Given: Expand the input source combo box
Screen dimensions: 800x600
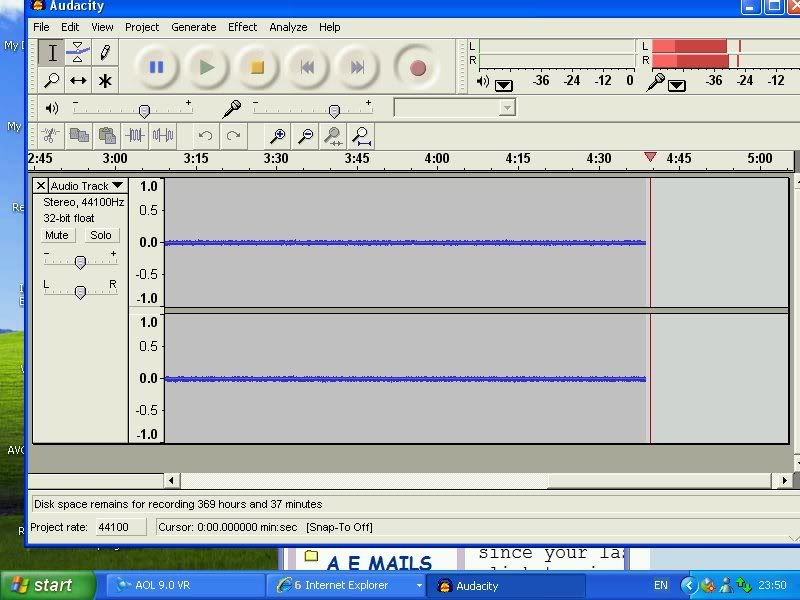Looking at the screenshot, I should (x=507, y=107).
